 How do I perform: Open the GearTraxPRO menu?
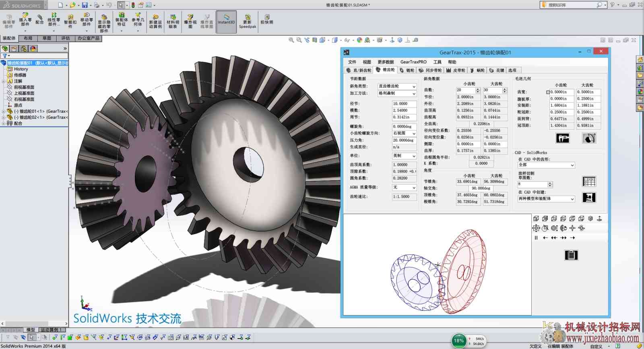(x=413, y=62)
